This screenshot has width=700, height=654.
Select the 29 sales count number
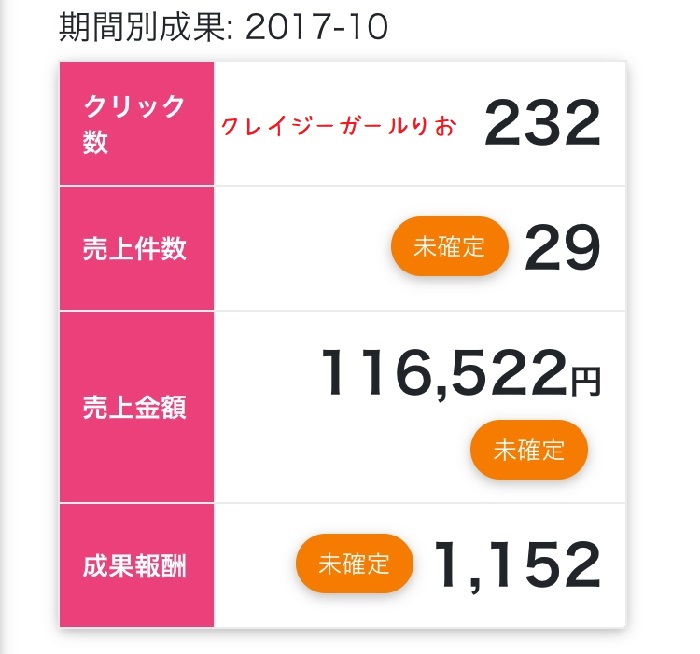point(562,248)
